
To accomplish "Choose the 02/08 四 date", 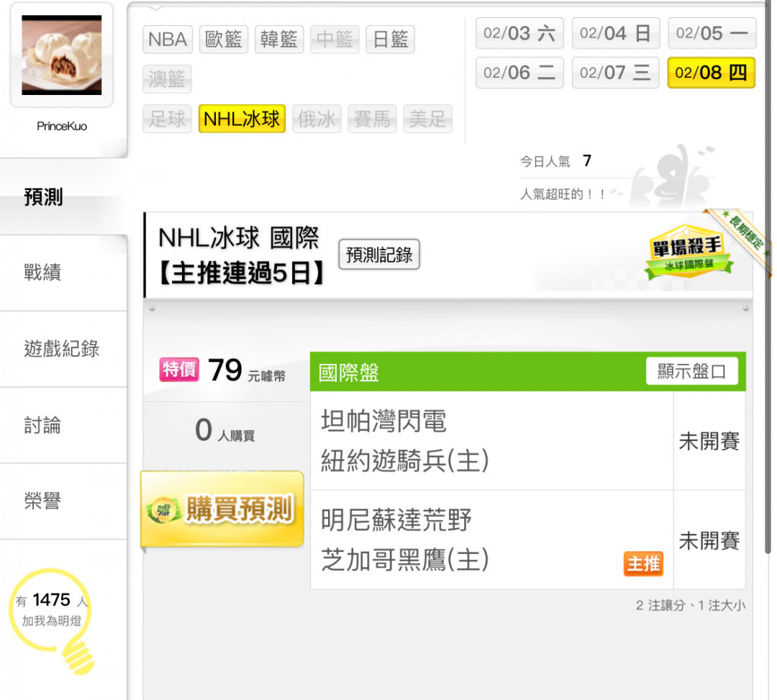I will pyautogui.click(x=711, y=73).
